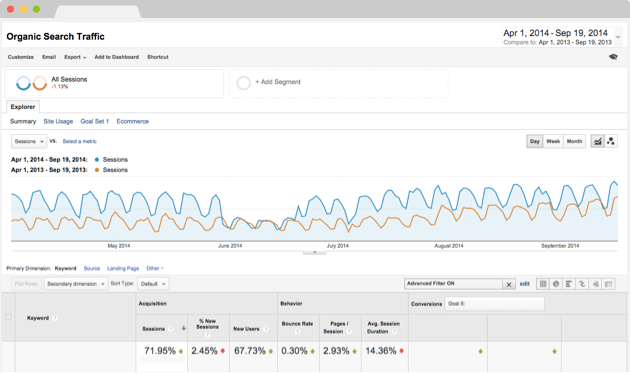Select the Pivot table view icon

click(609, 284)
